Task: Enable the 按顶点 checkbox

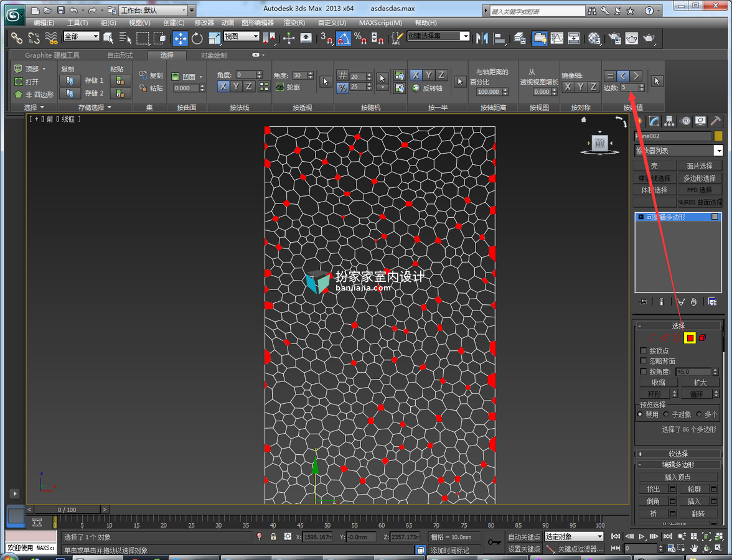Action: pyautogui.click(x=644, y=350)
